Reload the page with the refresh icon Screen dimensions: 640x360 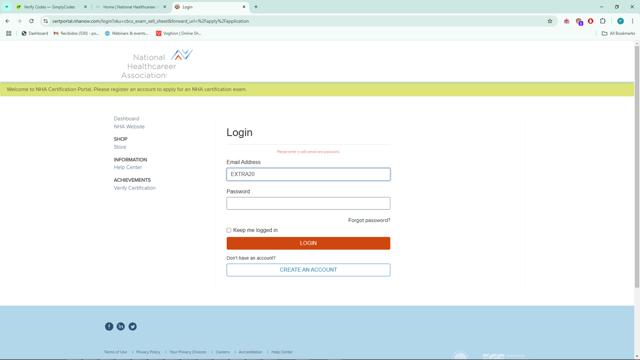point(31,21)
